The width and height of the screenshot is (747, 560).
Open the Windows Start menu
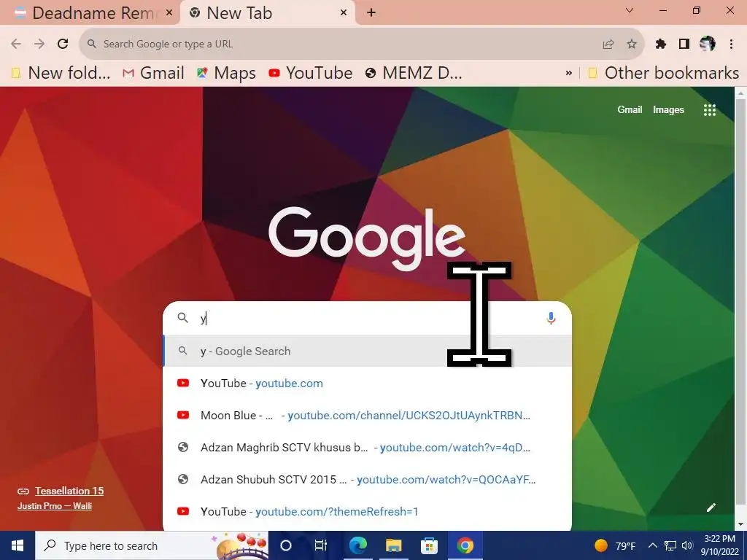click(x=18, y=545)
